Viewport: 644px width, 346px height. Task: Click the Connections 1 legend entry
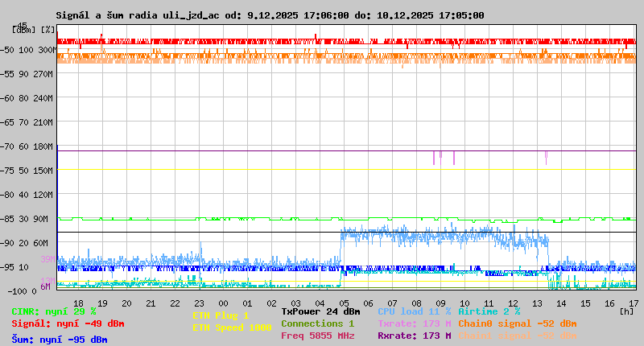pos(317,323)
